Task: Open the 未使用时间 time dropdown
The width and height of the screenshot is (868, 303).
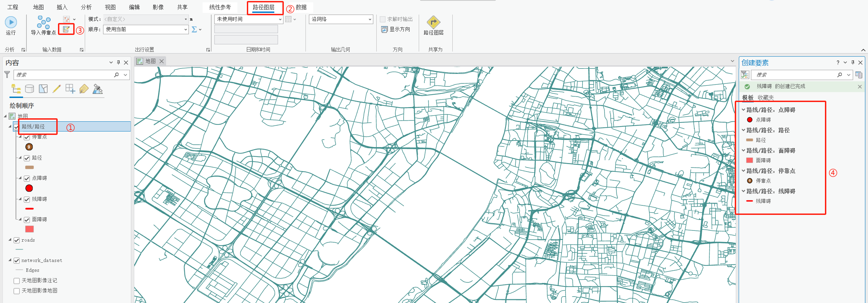Action: click(x=280, y=19)
